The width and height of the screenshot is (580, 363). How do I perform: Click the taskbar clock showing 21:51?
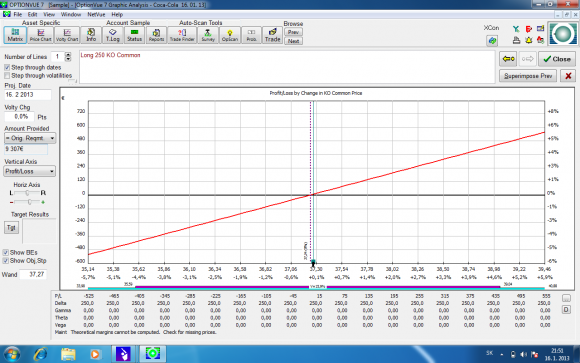[x=557, y=354]
